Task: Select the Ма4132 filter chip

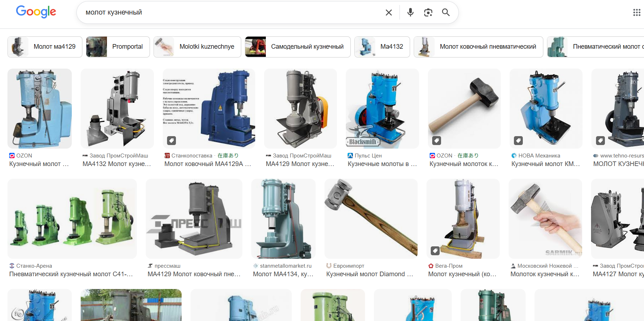Action: pos(382,47)
